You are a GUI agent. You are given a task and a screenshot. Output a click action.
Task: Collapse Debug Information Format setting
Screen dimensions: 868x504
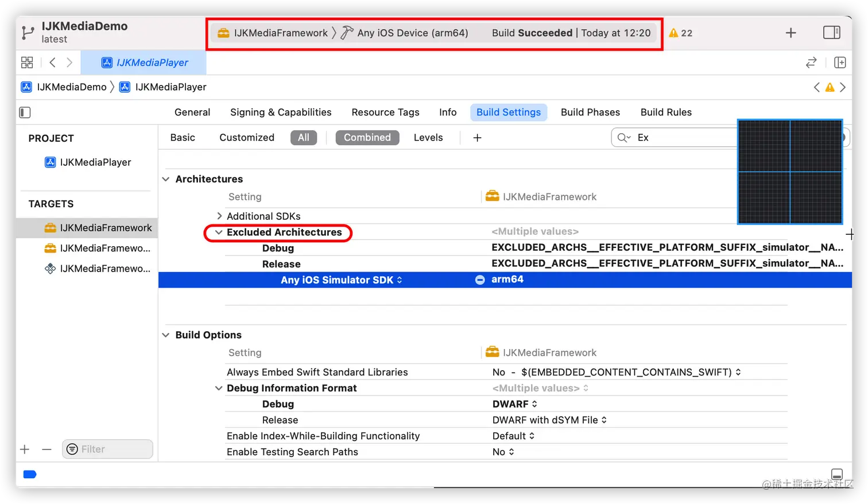tap(219, 389)
